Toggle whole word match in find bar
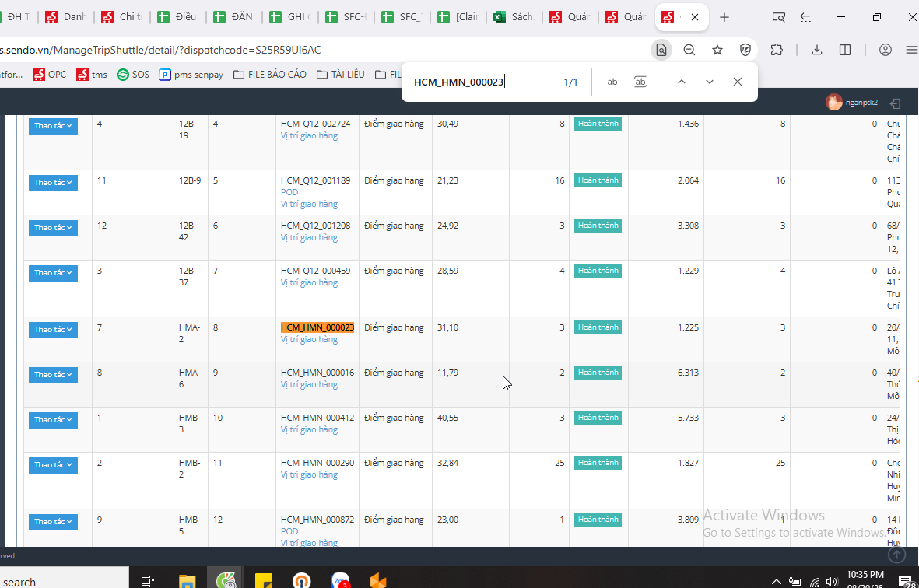 640,82
